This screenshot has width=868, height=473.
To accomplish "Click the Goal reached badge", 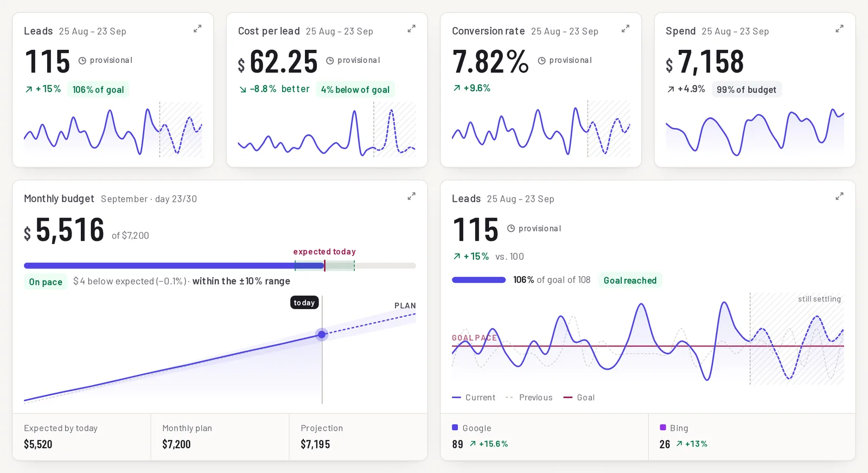I will point(630,280).
